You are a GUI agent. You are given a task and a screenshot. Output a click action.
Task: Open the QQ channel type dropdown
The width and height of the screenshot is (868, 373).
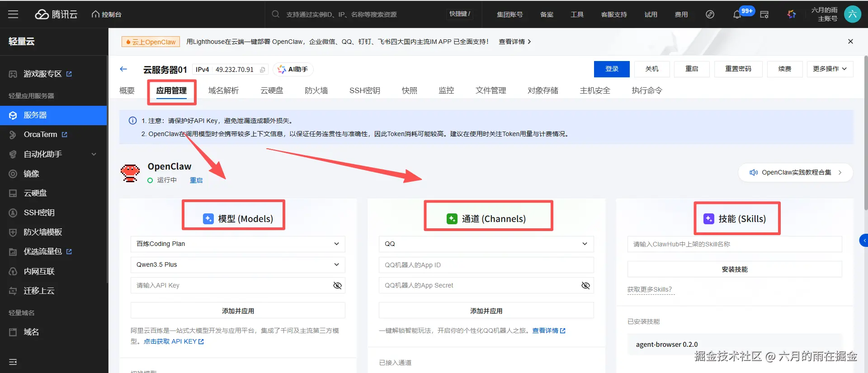pos(486,244)
